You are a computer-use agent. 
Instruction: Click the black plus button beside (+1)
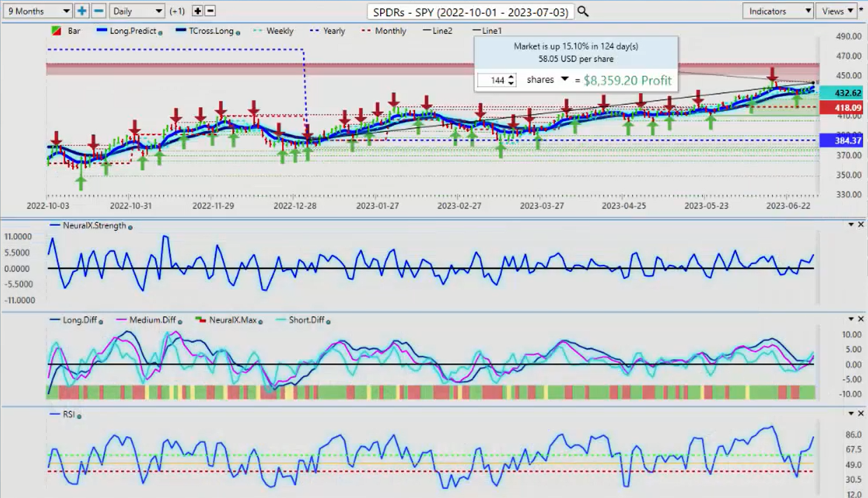click(197, 11)
